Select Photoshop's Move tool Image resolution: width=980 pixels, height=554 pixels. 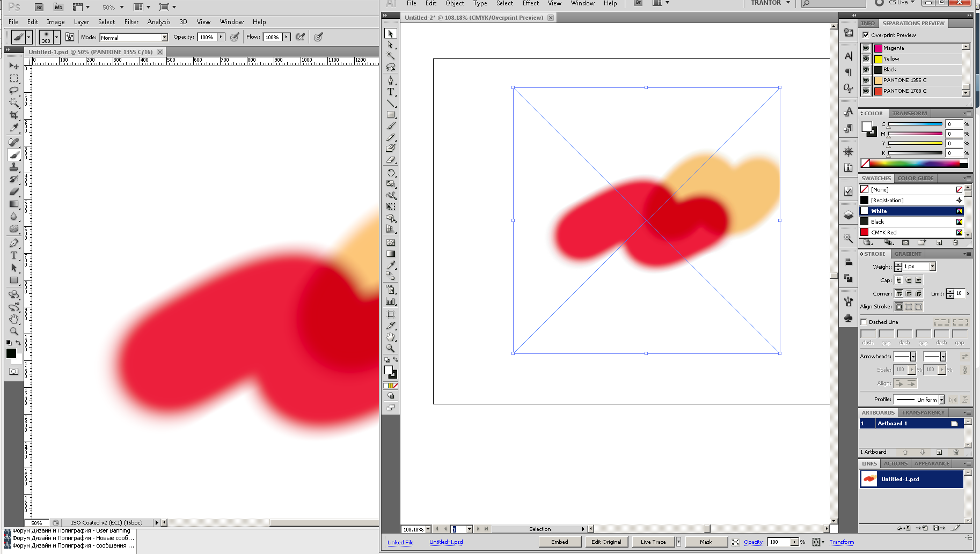[x=14, y=65]
